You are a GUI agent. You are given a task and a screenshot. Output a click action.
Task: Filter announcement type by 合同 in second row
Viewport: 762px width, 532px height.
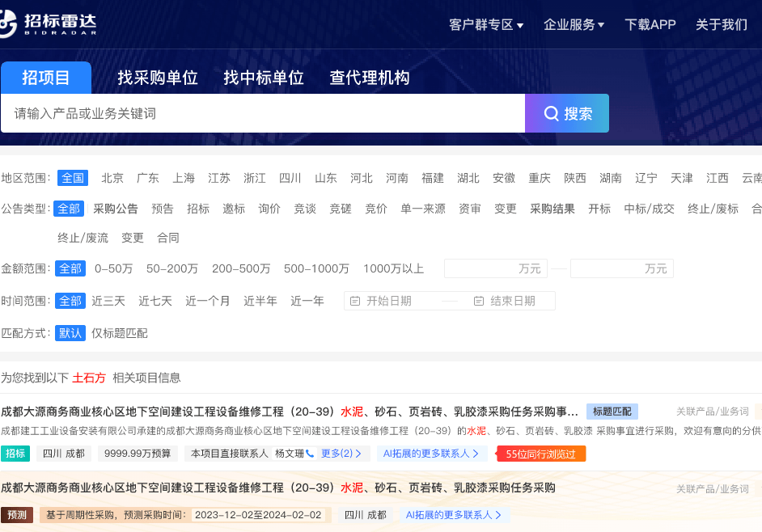click(168, 238)
